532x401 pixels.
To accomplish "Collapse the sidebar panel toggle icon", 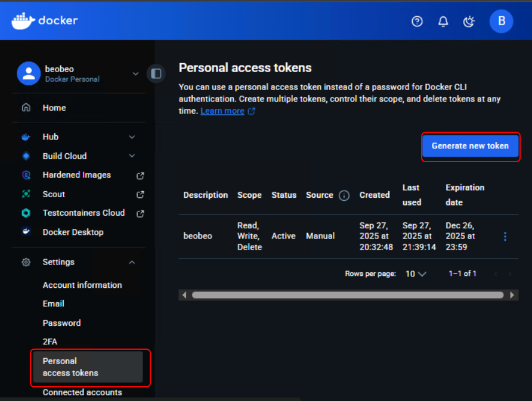I will pyautogui.click(x=156, y=73).
